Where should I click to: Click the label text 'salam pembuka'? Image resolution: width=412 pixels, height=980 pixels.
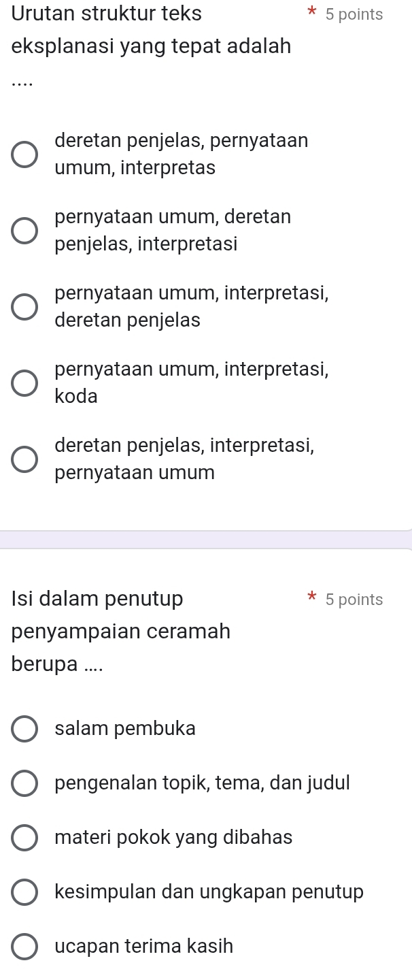(x=125, y=728)
